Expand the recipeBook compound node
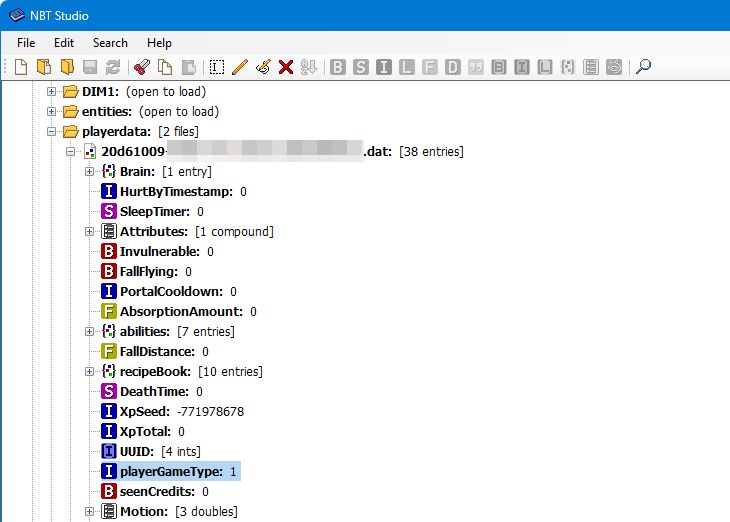The height and width of the screenshot is (522, 730). click(89, 372)
